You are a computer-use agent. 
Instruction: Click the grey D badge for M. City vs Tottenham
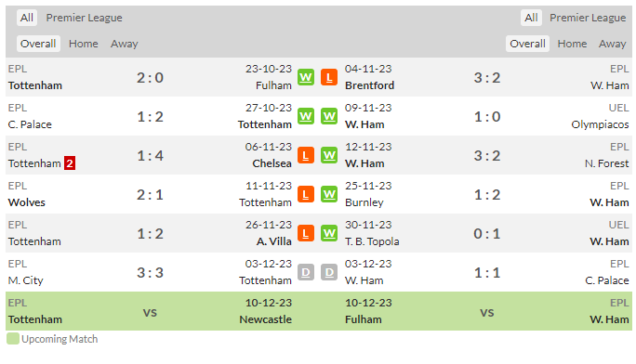pyautogui.click(x=306, y=272)
